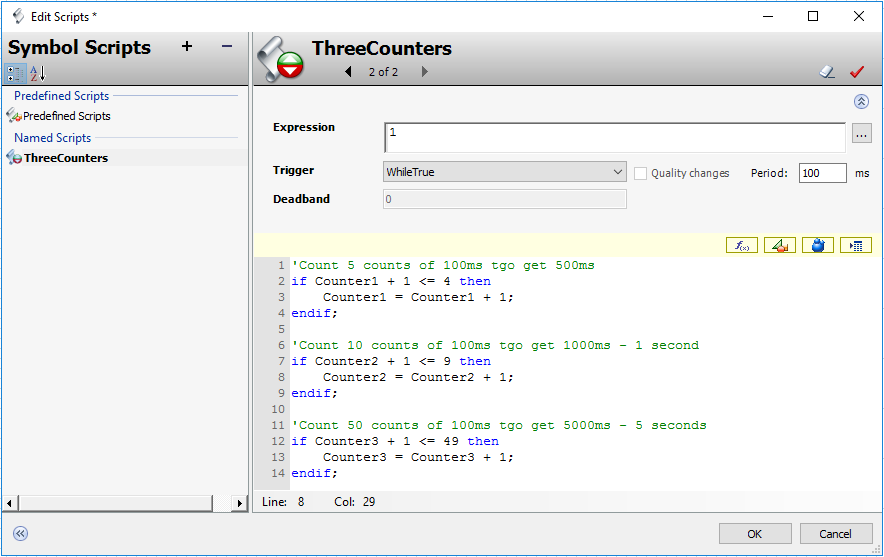884x557 pixels.
Task: Click the indented list icon in script toolbar
Action: pos(856,245)
